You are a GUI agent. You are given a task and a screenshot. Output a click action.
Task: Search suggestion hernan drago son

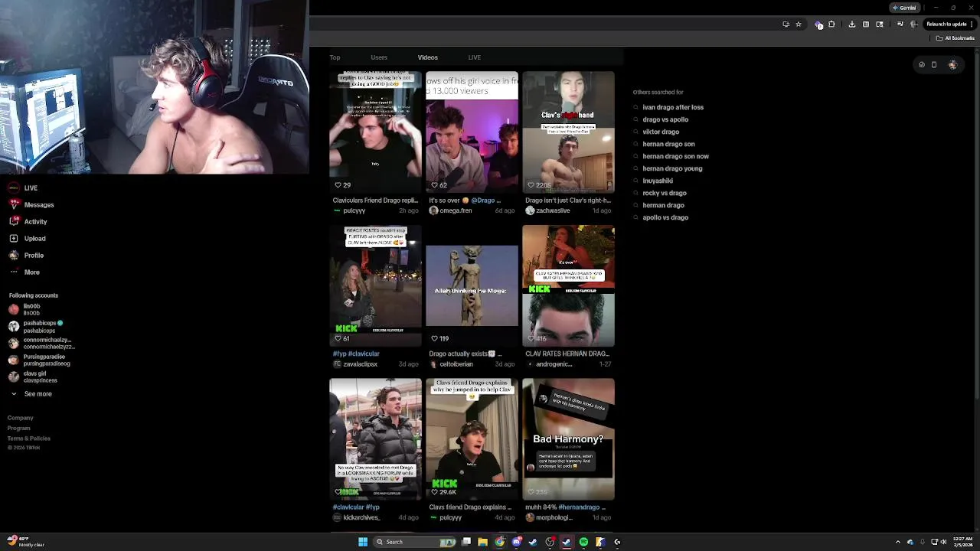coord(664,144)
